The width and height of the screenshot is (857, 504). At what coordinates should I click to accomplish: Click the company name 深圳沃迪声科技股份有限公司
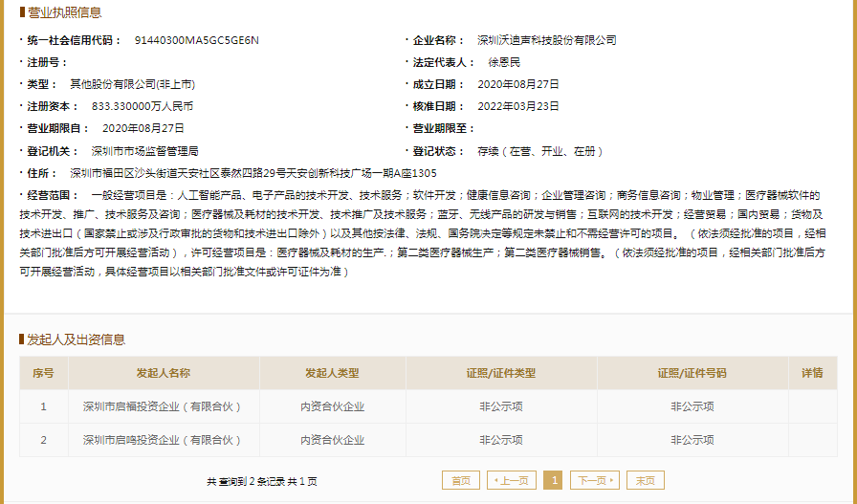point(547,40)
